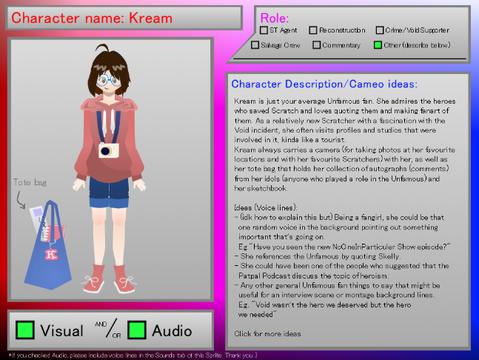Check the Salvage Crew role checkbox
Screen dimensions: 479x360
click(255, 45)
